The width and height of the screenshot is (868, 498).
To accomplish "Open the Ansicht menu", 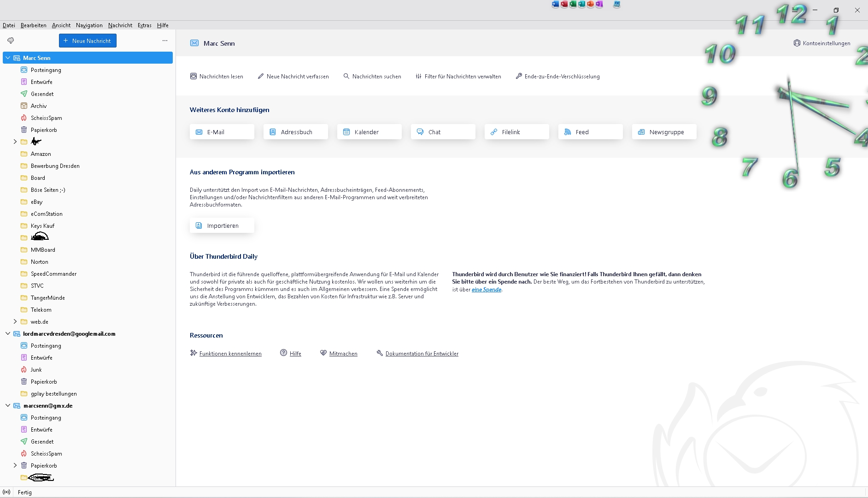I will (x=61, y=25).
